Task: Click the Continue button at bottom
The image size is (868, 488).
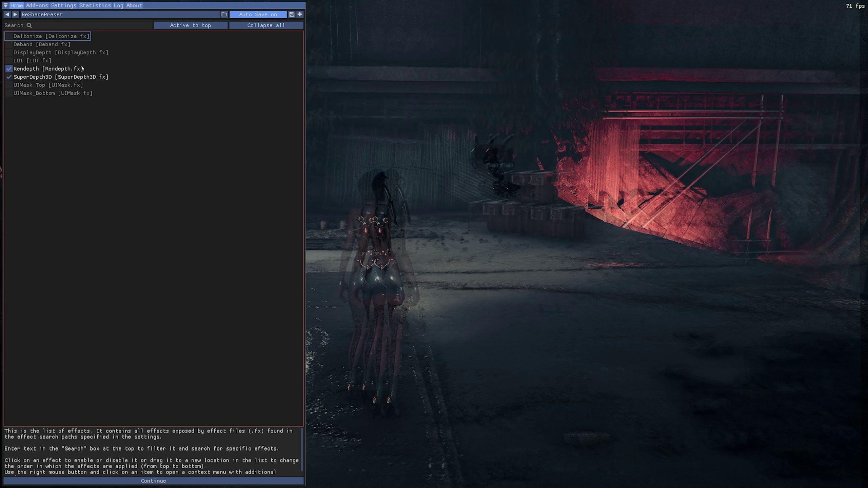Action: (x=153, y=481)
